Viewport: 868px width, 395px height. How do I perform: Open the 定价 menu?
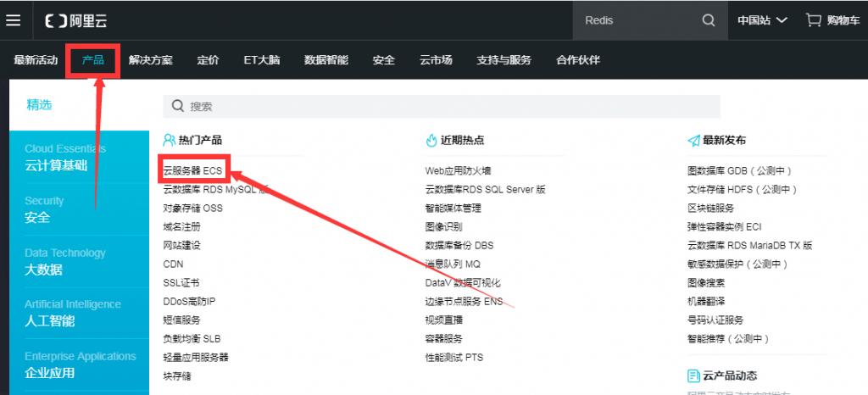point(209,59)
